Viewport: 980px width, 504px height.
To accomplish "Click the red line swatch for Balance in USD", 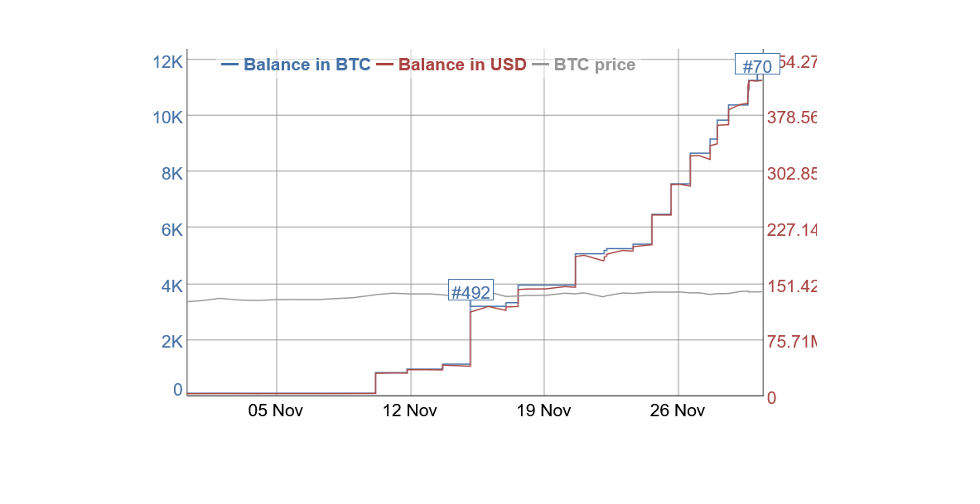I will pos(385,65).
